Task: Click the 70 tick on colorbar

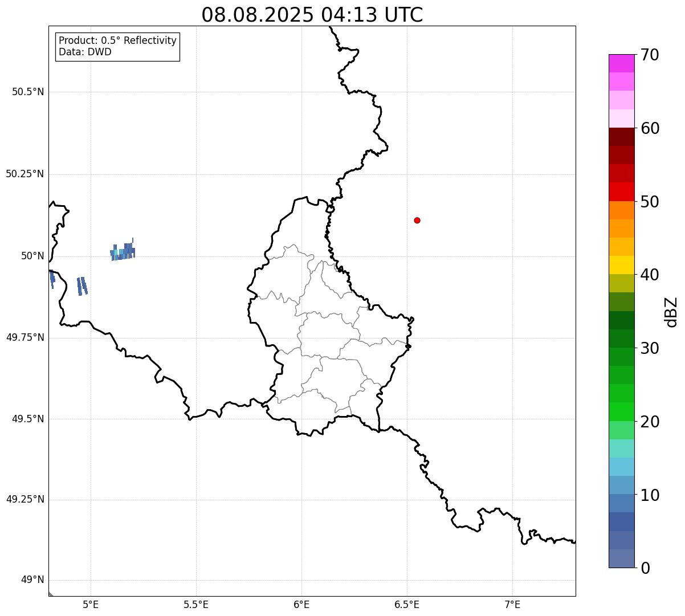Action: coord(650,55)
